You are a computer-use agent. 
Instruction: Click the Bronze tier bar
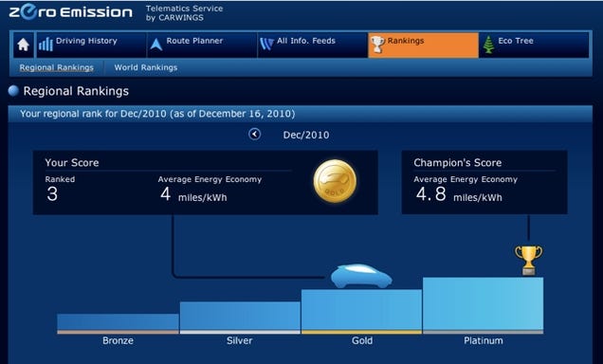pos(118,323)
